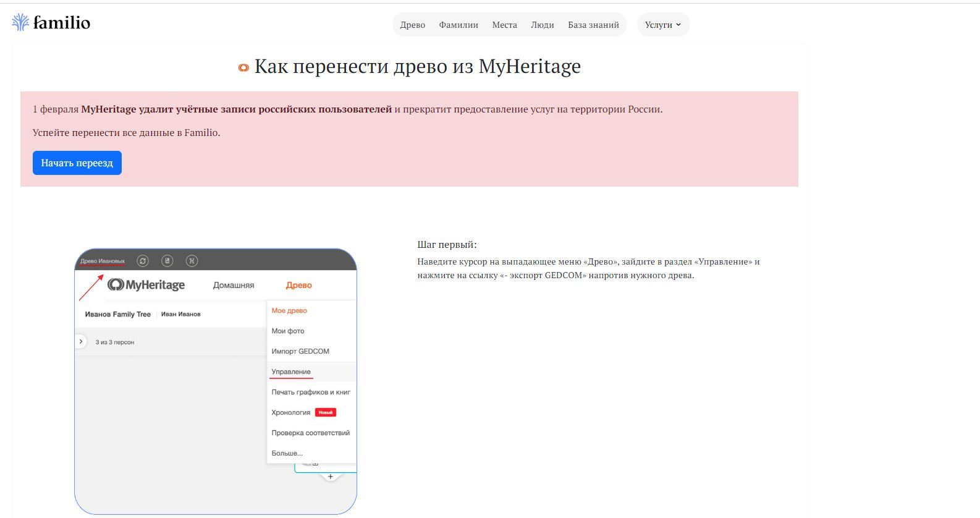Go to Фамилии in the top navigation
980x518 pixels.
pyautogui.click(x=458, y=25)
